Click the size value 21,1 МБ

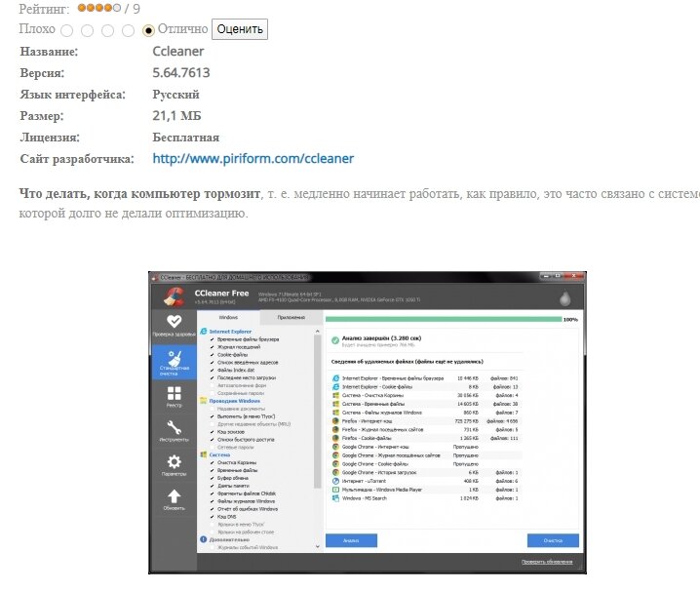pos(176,116)
